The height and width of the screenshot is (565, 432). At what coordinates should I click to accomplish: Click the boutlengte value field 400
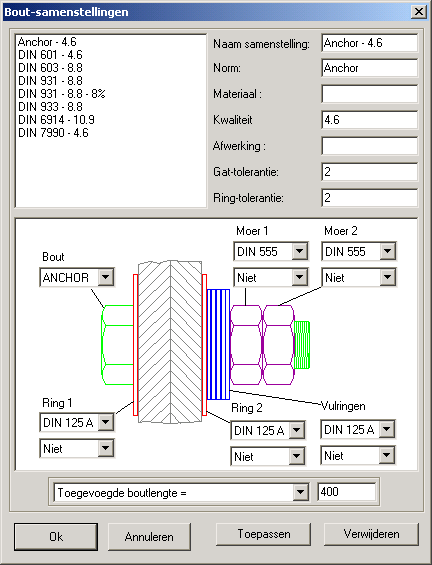(347, 492)
